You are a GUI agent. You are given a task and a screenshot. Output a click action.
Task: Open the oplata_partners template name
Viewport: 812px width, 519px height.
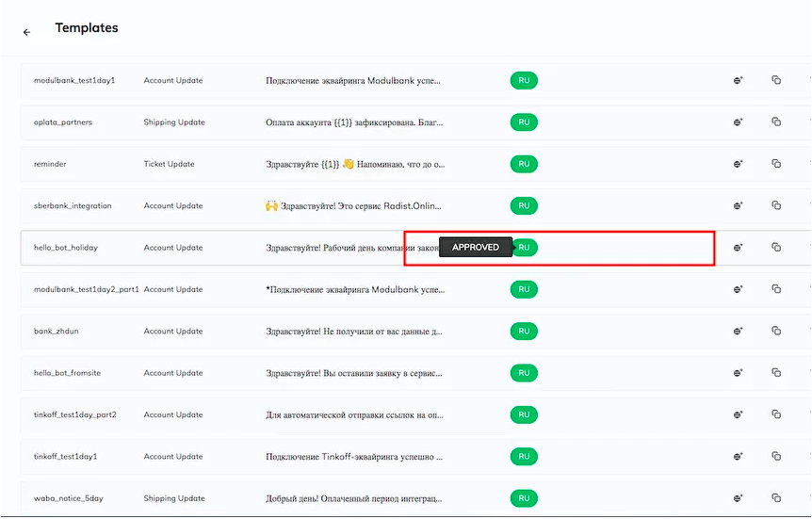[63, 122]
